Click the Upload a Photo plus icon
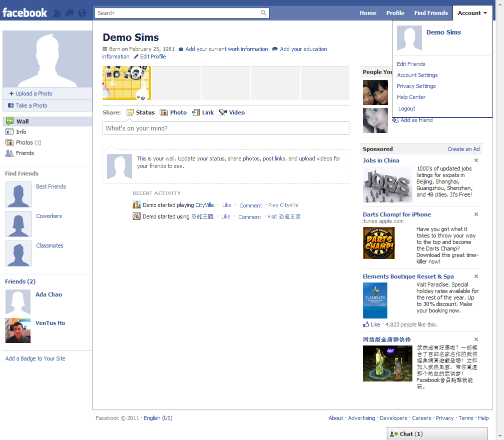504x440 pixels. (x=11, y=93)
